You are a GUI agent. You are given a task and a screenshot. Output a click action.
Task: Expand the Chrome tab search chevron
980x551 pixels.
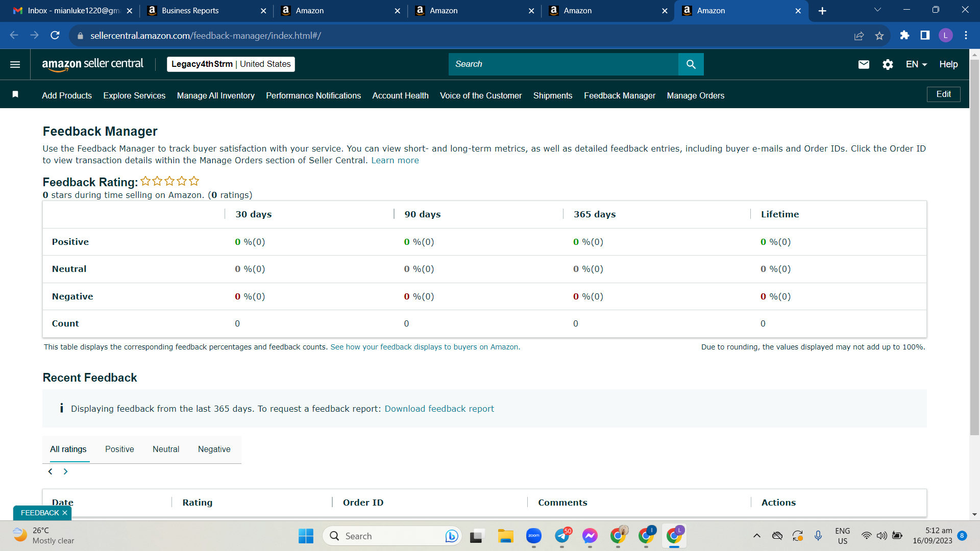click(877, 10)
